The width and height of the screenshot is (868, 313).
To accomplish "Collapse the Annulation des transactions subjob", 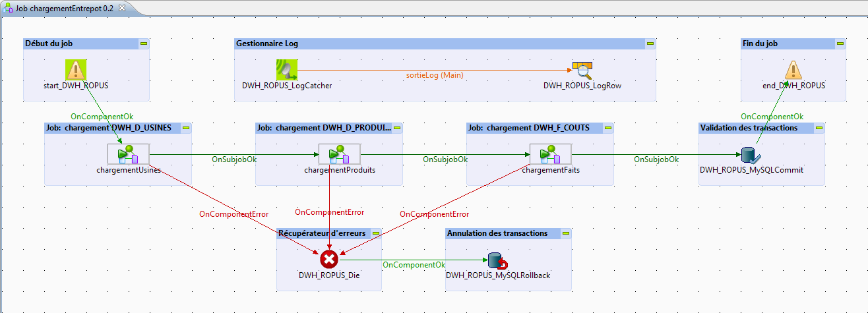I will click(565, 233).
